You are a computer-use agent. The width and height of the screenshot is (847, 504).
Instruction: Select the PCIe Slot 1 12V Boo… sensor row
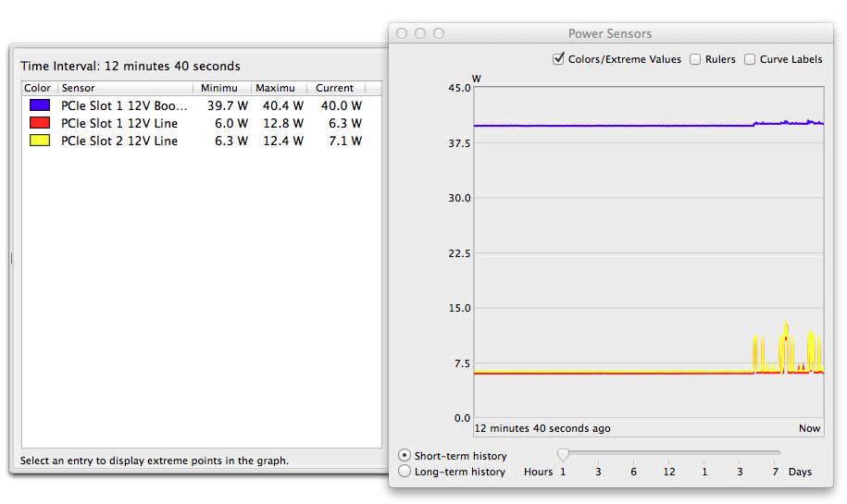(202, 105)
